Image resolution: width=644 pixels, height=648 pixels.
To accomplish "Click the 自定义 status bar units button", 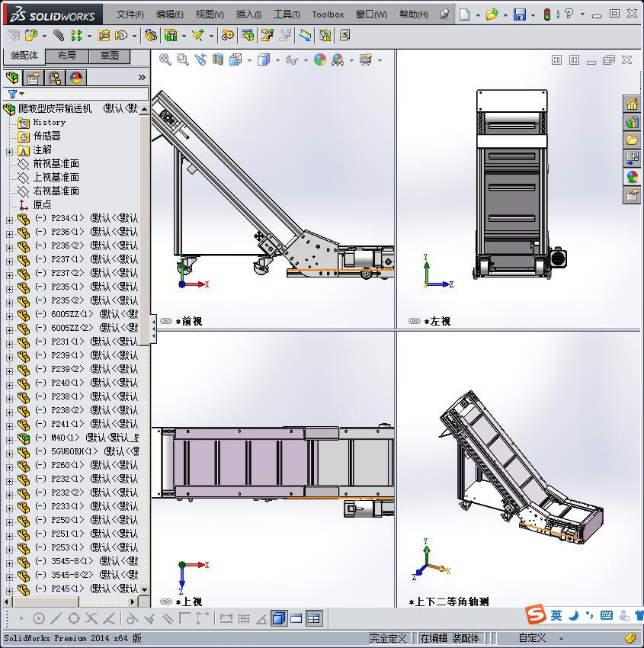I will (x=533, y=638).
